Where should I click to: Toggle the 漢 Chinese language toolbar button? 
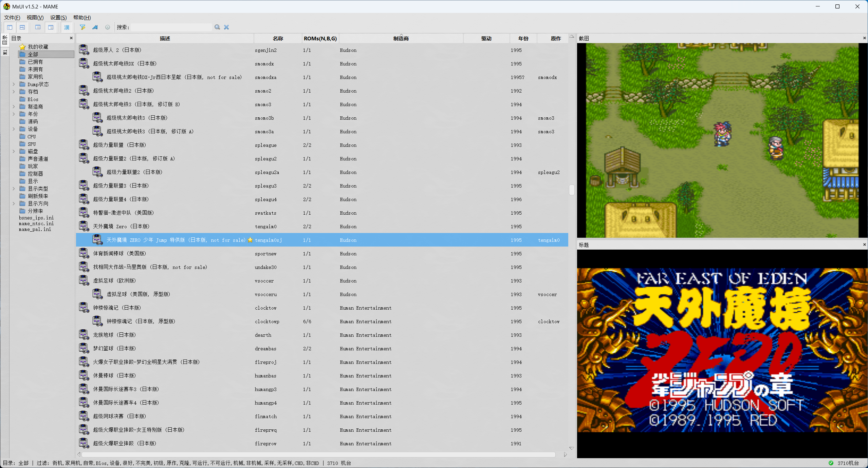[67, 27]
